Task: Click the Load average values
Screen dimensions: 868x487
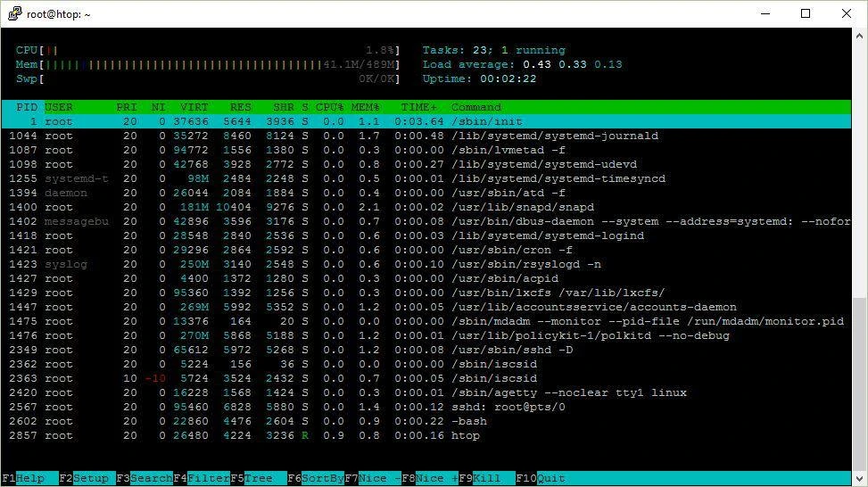Action: point(573,65)
